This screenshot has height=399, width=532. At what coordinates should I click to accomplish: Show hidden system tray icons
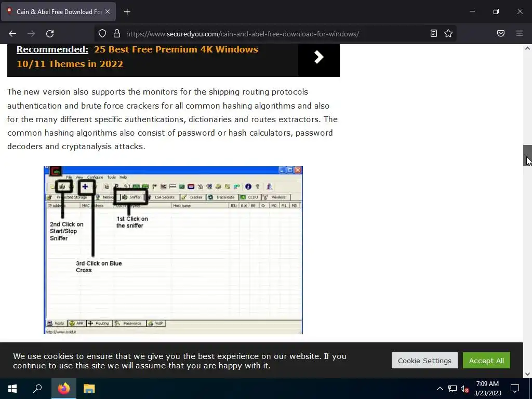pos(440,389)
